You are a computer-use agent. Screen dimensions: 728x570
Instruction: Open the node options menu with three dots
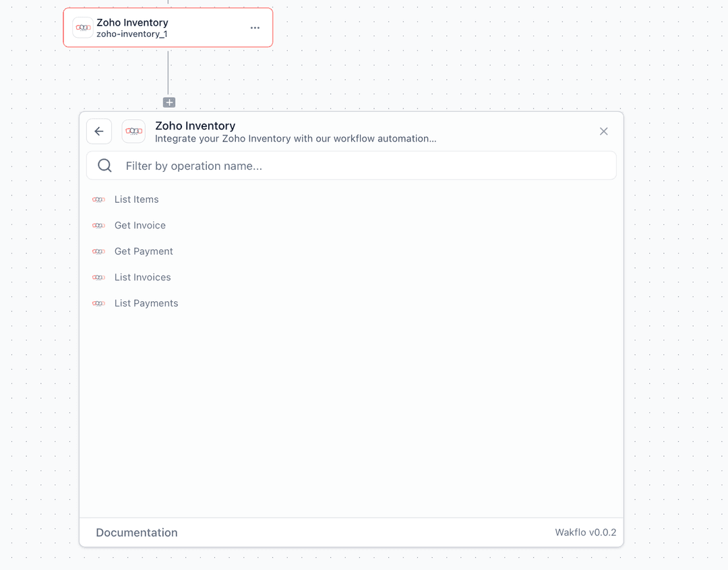(255, 28)
